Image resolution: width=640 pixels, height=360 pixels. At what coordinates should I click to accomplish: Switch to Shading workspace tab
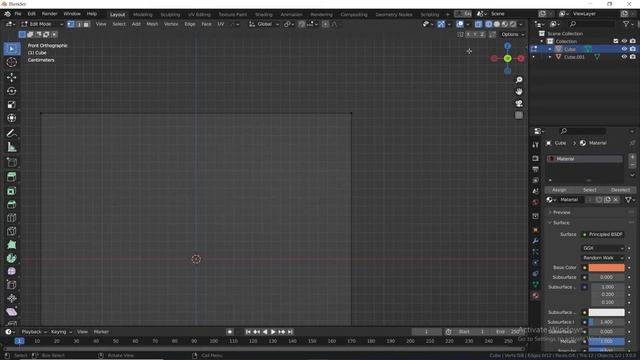coord(264,15)
